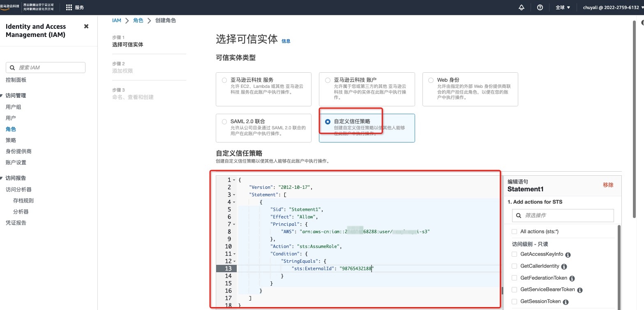Image resolution: width=644 pixels, height=310 pixels.
Task: Check the GetServiceBearerToken checkbox
Action: (514, 290)
